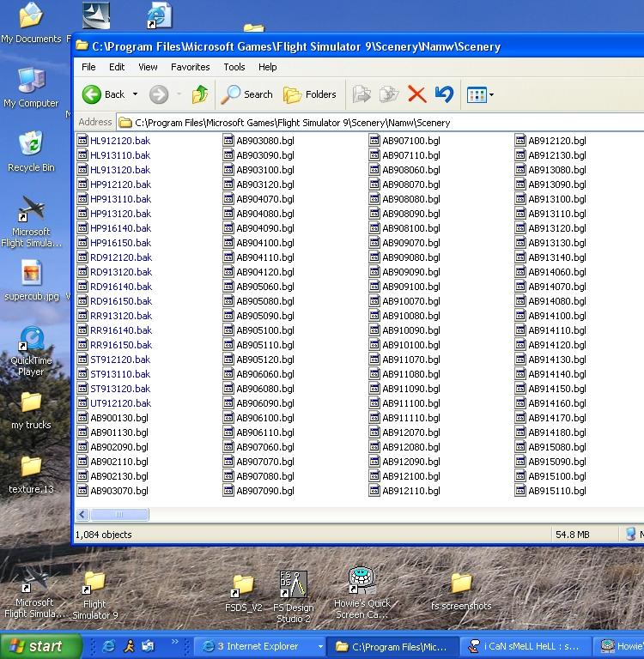
Task: Click the Move To toolbar icon
Action: click(361, 94)
